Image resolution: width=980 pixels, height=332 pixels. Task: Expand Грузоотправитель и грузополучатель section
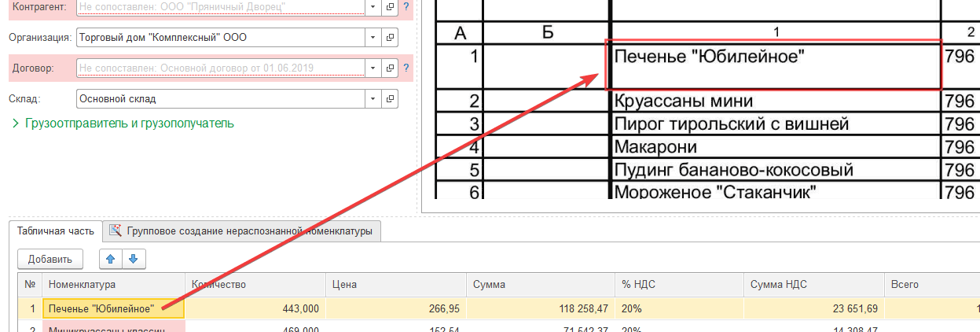click(123, 124)
